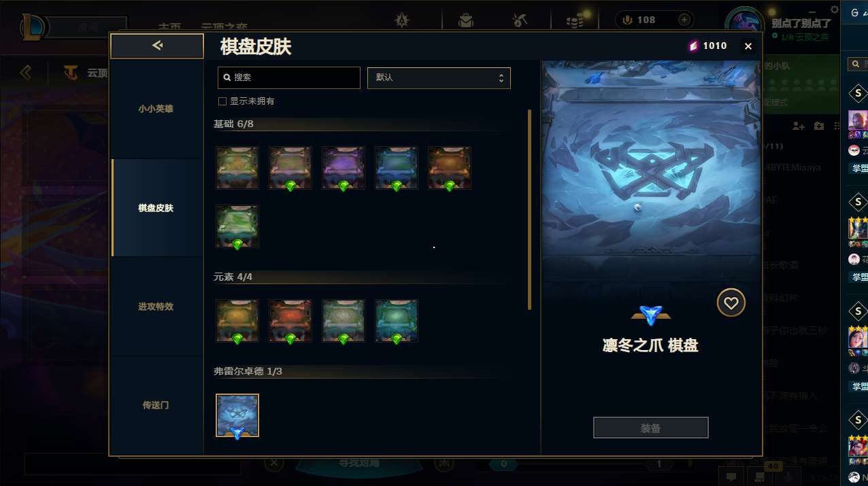
Task: Click the board list vertical scrollbar
Action: [x=529, y=209]
